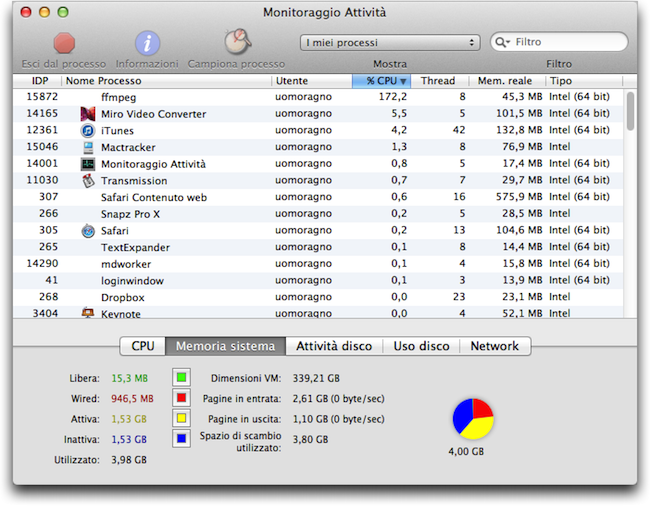This screenshot has width=650, height=506.
Task: Click IDP number 14165
Action: pyautogui.click(x=42, y=114)
